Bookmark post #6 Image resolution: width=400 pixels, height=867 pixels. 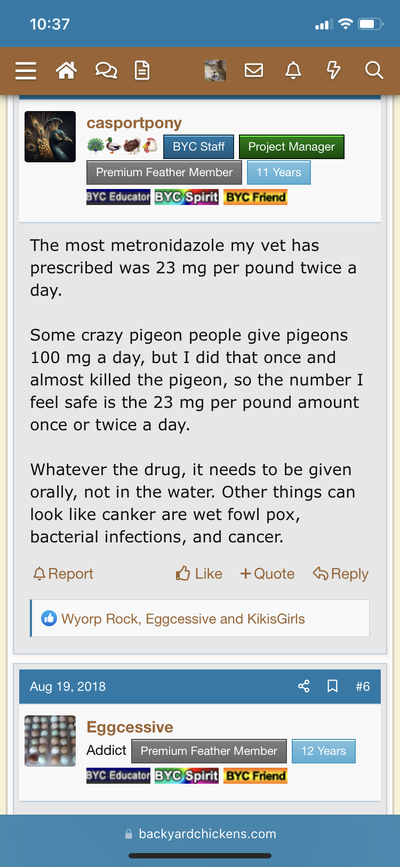click(x=333, y=686)
